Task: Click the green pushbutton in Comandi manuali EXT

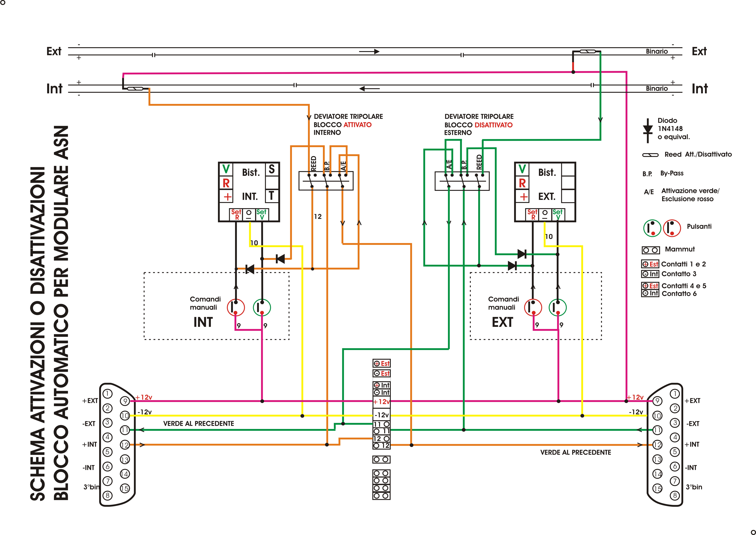Action: [558, 307]
